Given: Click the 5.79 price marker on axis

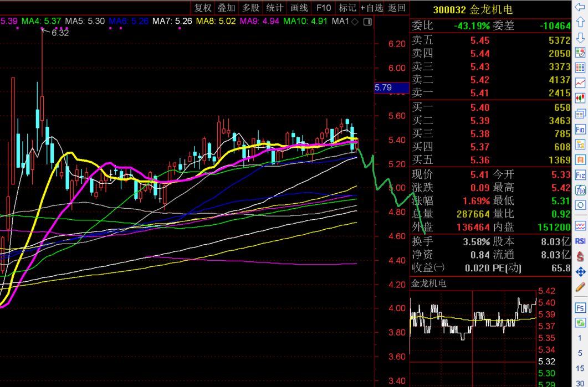Looking at the screenshot, I should click(x=391, y=87).
